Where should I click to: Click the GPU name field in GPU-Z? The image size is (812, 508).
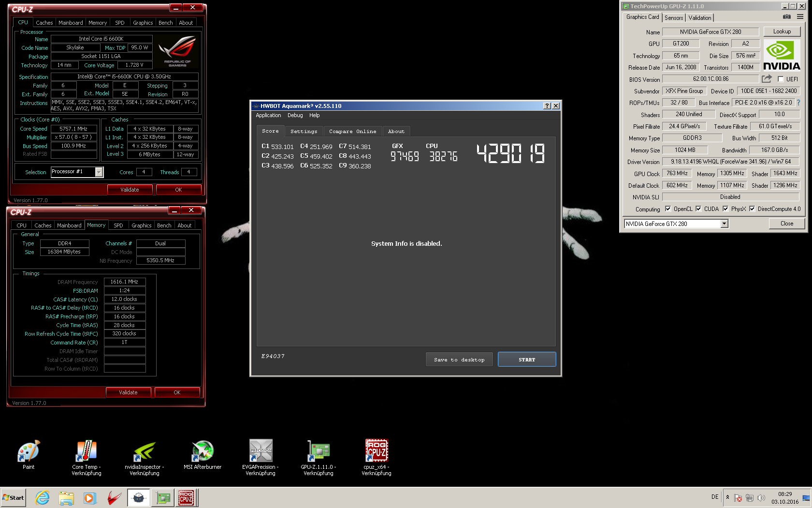click(x=710, y=32)
